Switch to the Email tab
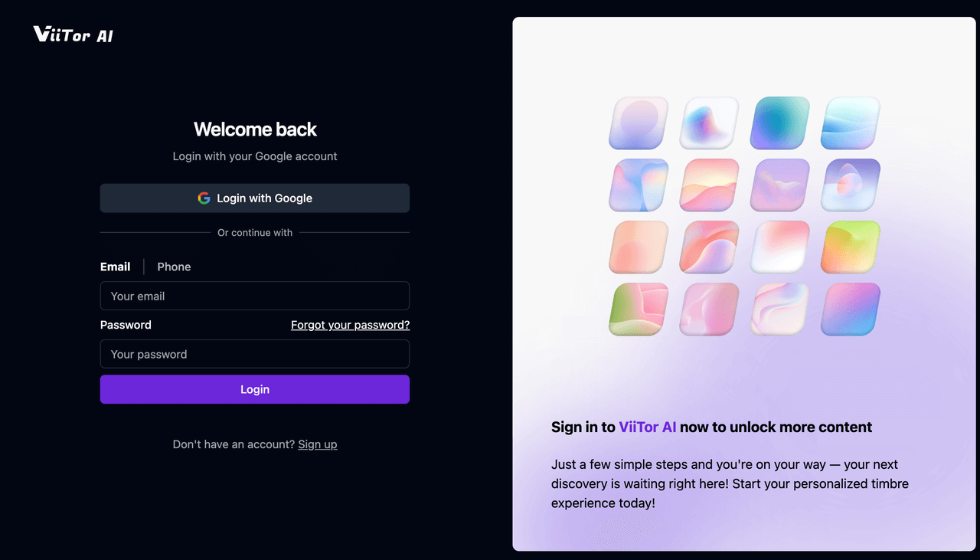 [x=115, y=267]
